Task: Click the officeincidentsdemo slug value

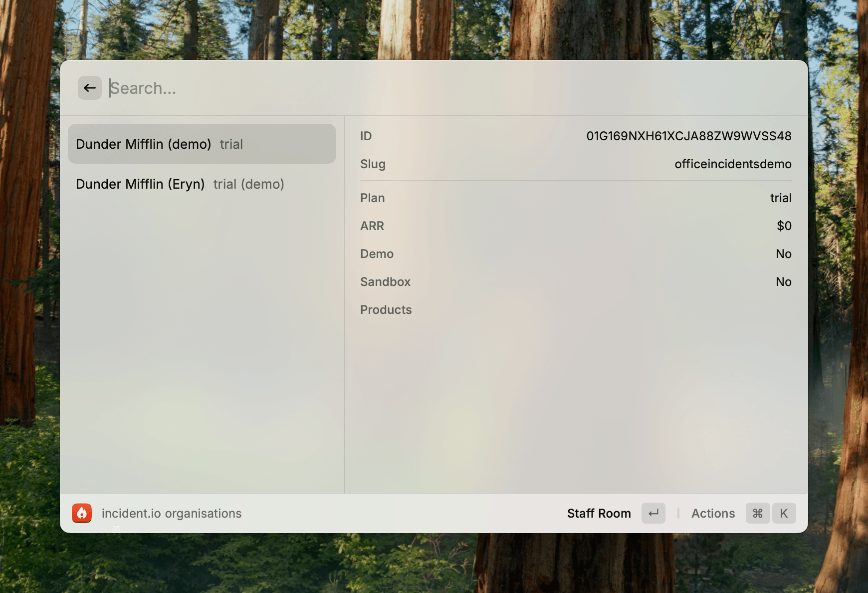Action: click(x=733, y=164)
